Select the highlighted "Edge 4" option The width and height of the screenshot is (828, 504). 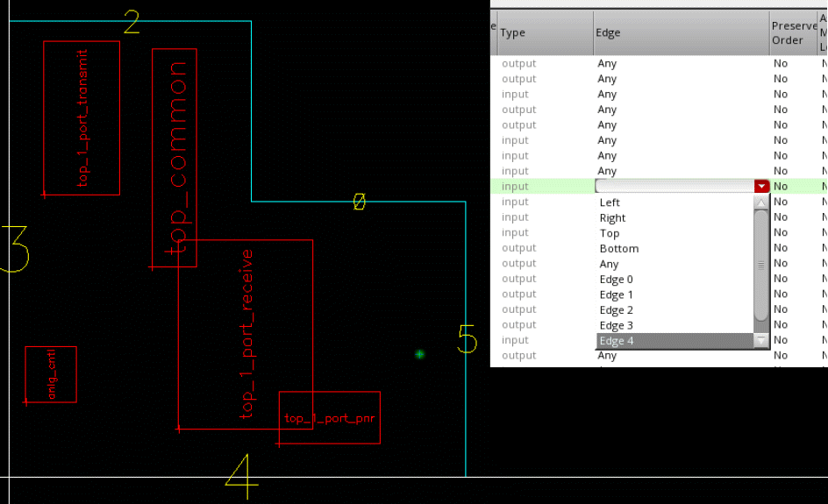click(x=616, y=341)
